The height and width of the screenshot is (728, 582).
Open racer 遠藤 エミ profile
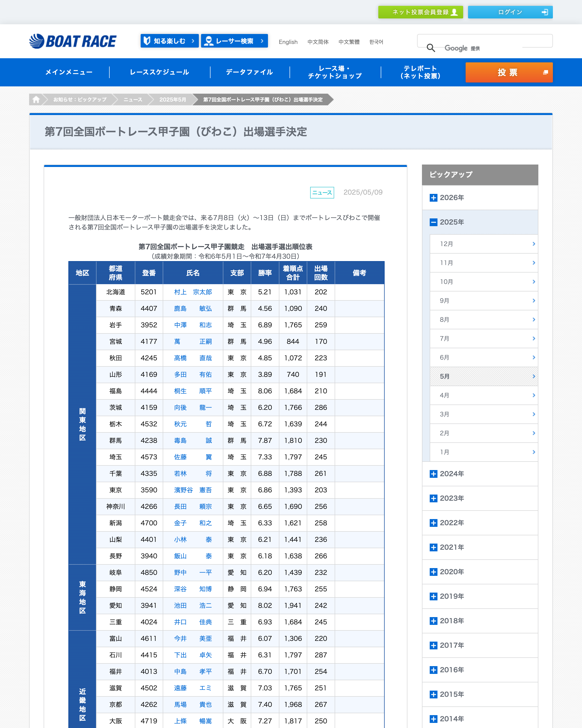pyautogui.click(x=193, y=688)
